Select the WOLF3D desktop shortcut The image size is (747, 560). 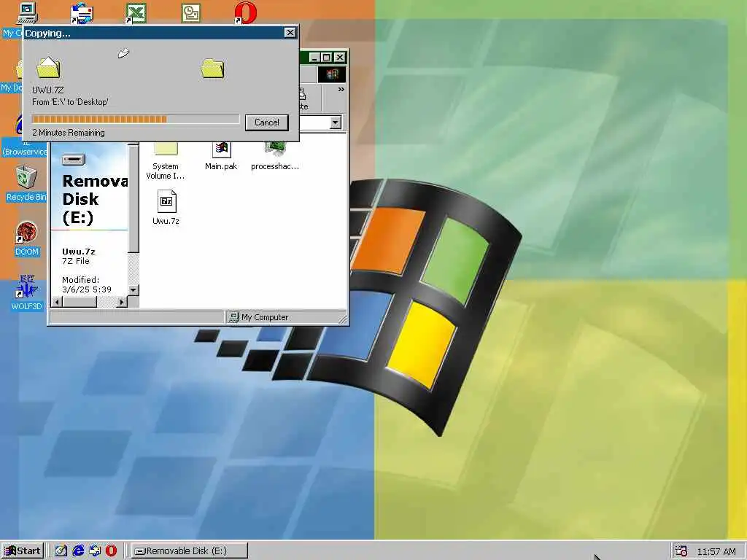(x=26, y=287)
